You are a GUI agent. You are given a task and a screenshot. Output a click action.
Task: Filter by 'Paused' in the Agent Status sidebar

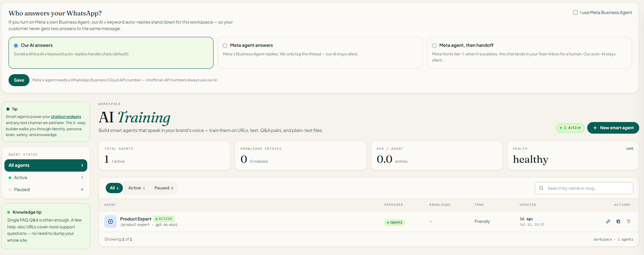(x=46, y=189)
